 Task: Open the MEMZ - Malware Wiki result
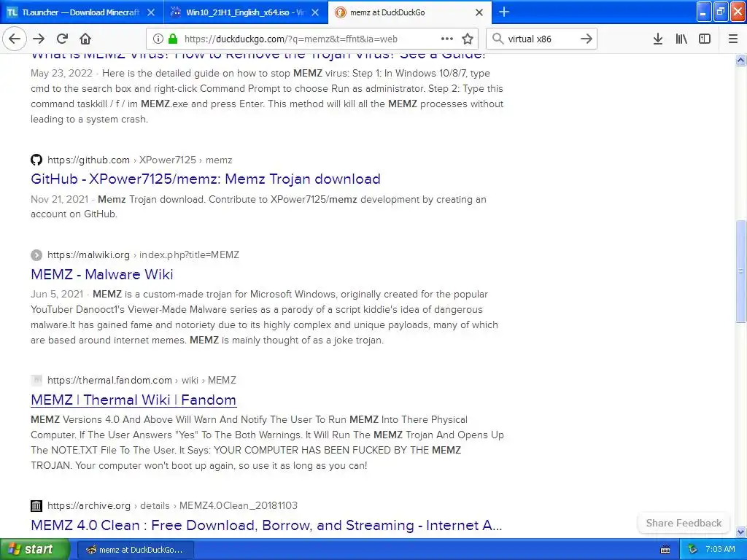[102, 274]
